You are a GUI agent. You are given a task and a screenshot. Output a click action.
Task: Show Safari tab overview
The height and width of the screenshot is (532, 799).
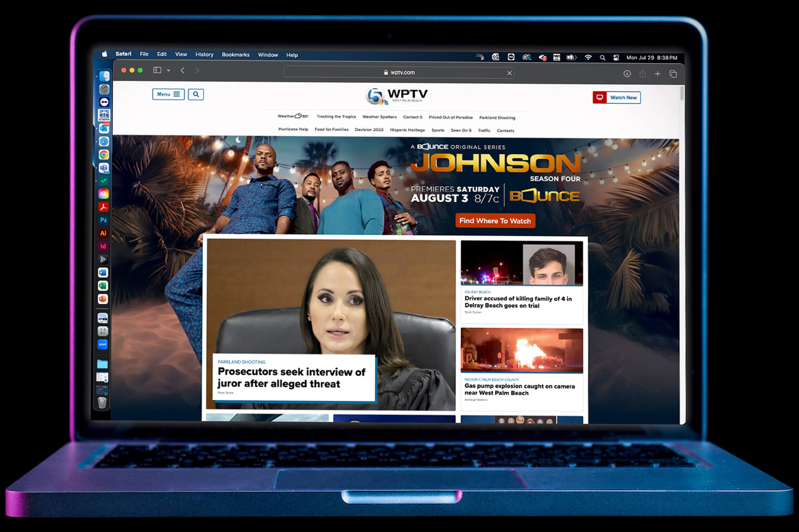(x=673, y=74)
